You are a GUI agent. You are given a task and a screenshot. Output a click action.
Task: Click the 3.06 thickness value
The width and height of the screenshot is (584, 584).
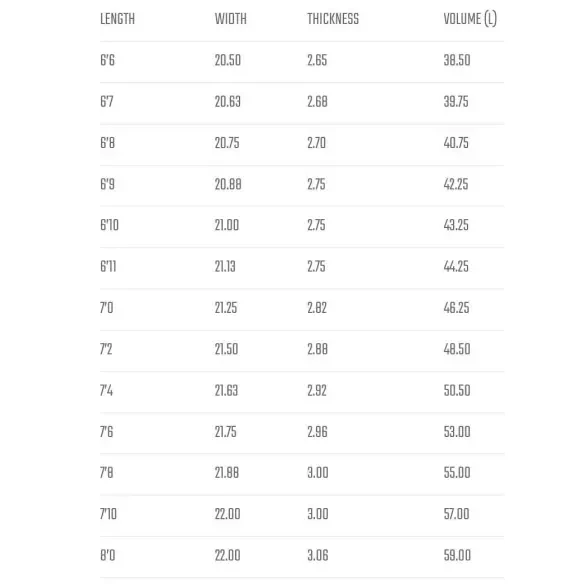click(x=318, y=556)
